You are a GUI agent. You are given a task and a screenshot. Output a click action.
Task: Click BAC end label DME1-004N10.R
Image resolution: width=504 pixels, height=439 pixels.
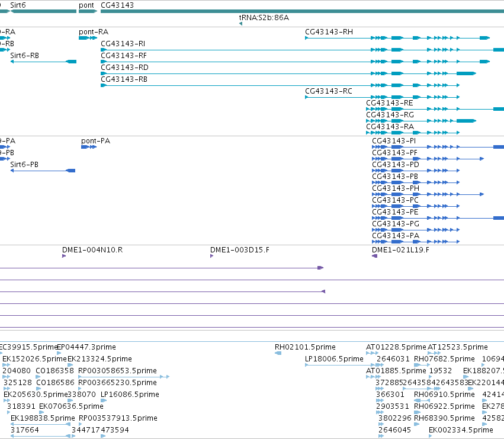pos(92,250)
